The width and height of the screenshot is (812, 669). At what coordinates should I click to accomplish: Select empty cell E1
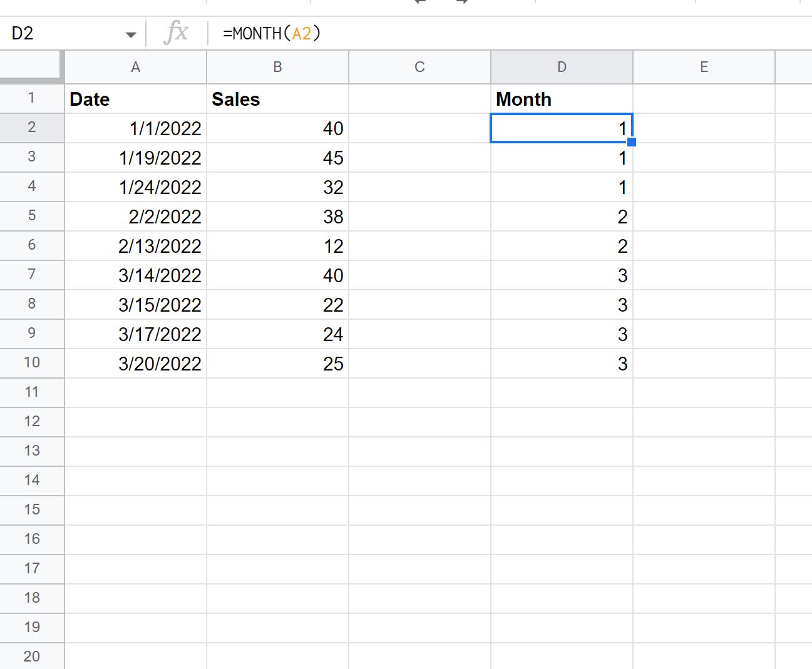pyautogui.click(x=704, y=99)
